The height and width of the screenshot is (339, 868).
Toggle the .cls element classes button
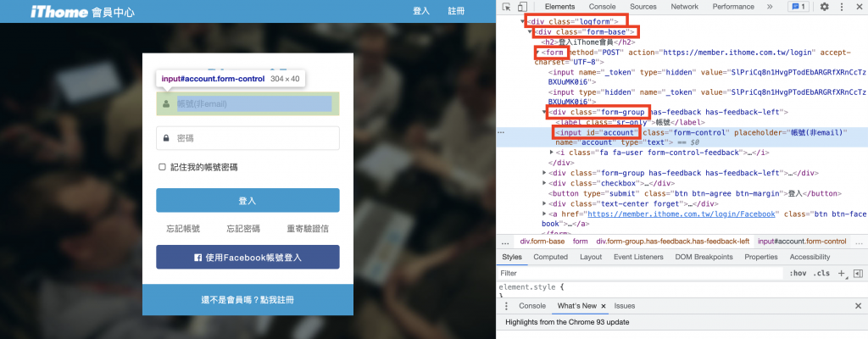tap(823, 273)
